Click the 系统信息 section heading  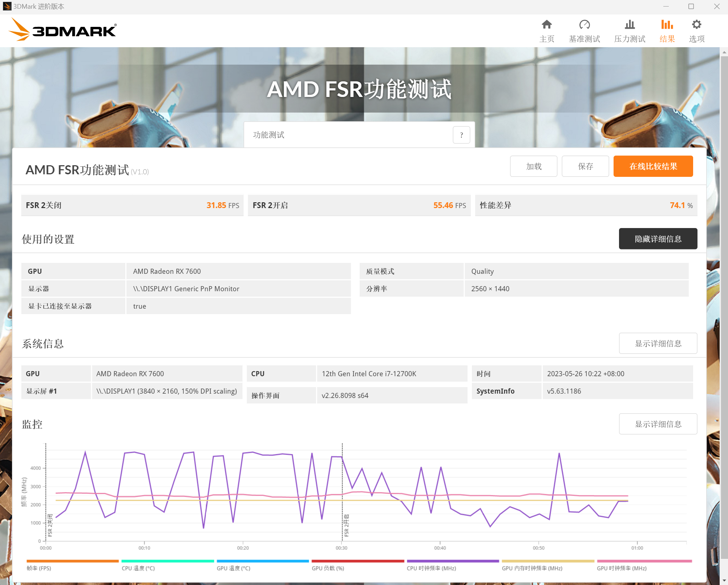tap(43, 344)
